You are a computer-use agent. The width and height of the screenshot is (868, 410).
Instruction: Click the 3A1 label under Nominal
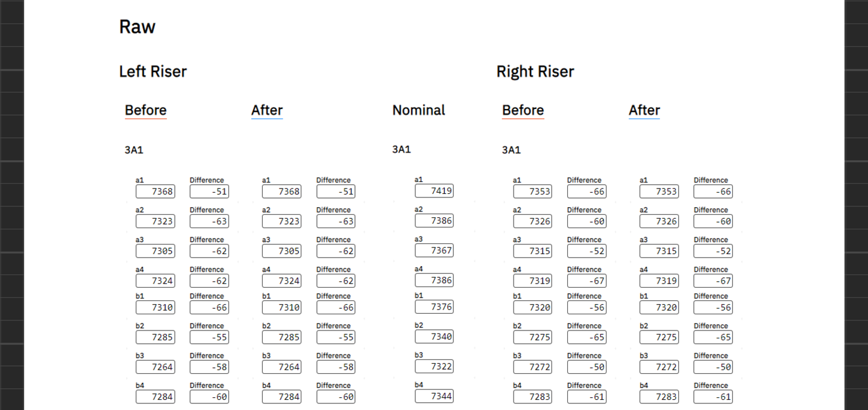coord(401,149)
